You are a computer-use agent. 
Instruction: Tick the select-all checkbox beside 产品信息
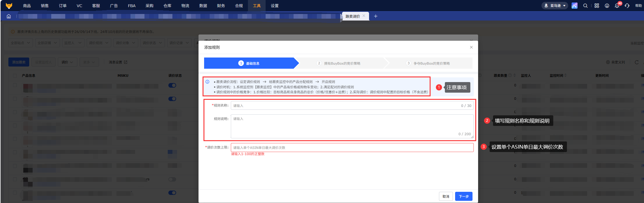coord(15,76)
